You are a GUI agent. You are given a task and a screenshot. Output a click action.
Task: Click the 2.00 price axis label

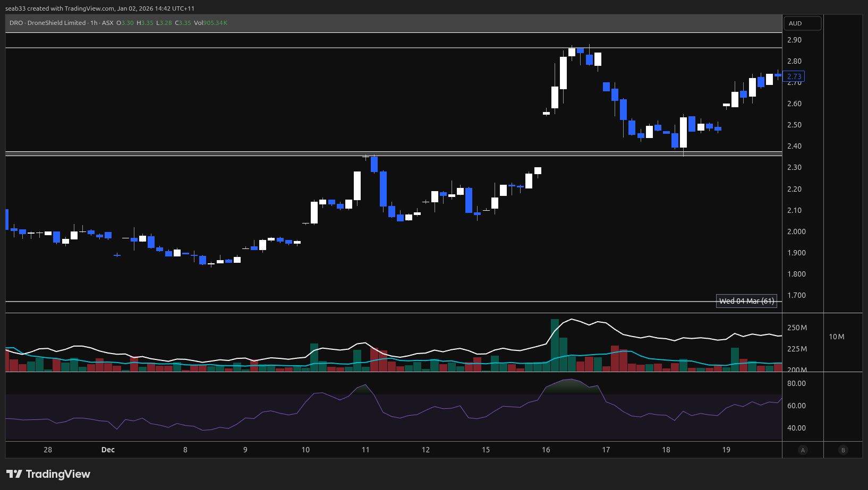[x=796, y=231]
